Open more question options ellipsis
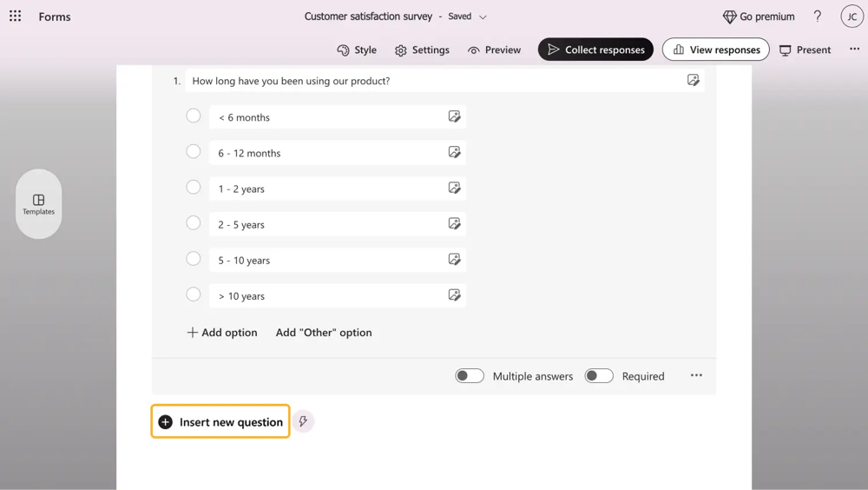Viewport: 868px width, 490px height. [x=696, y=375]
